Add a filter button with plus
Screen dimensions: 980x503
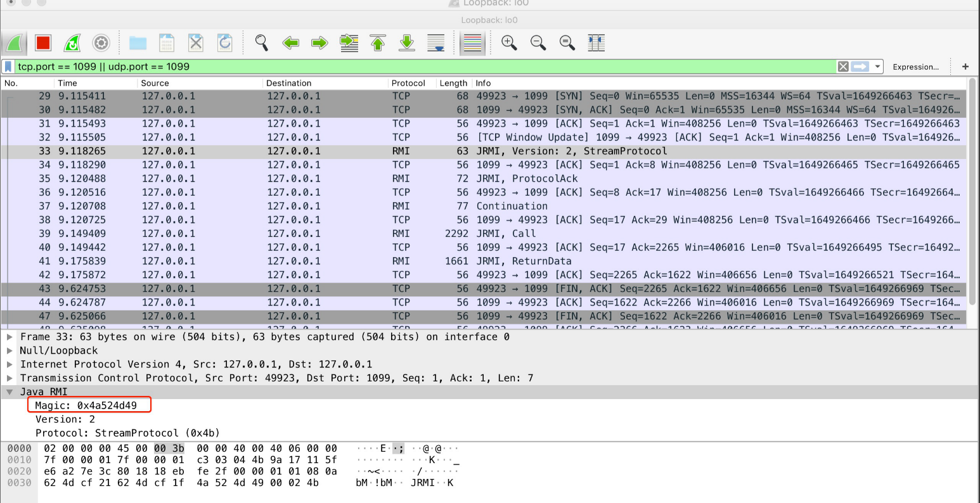[x=965, y=67]
